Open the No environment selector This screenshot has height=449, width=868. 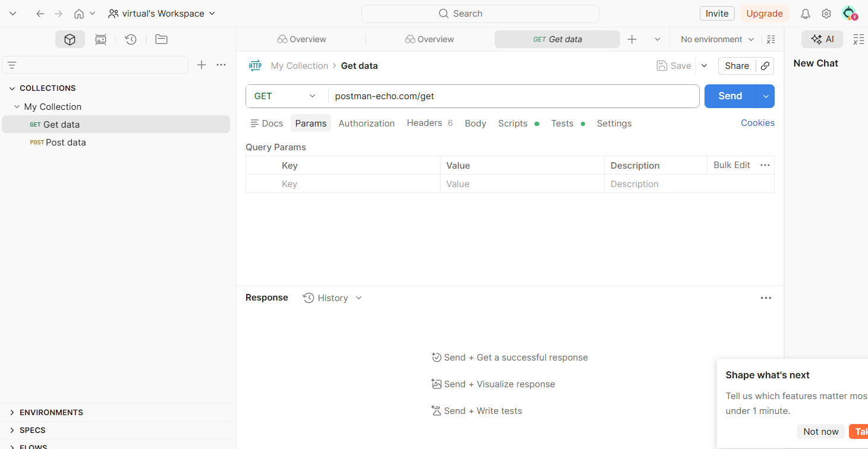(x=718, y=39)
